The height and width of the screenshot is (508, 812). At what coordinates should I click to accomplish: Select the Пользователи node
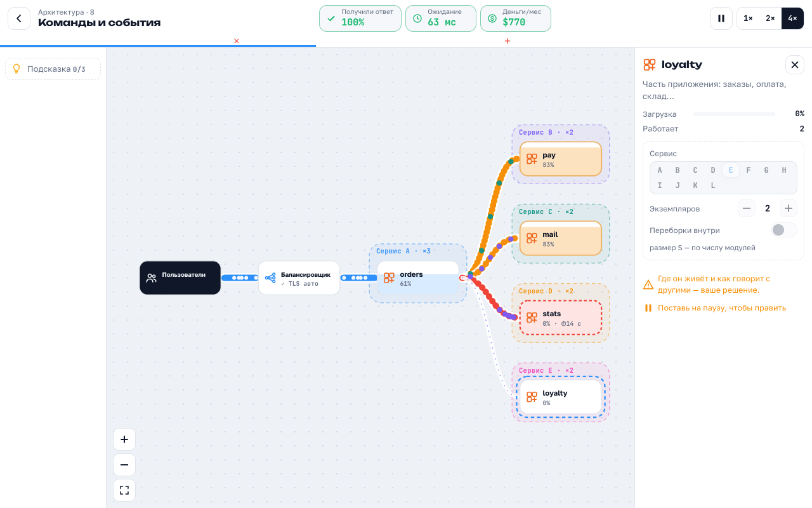tap(180, 277)
